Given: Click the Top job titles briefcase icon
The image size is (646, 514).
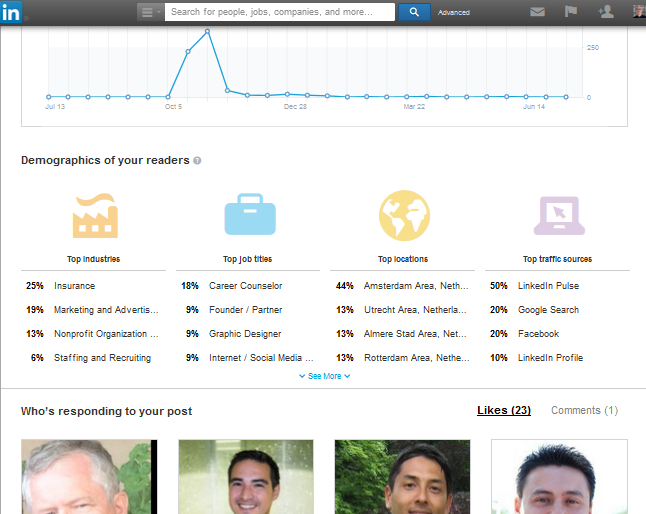Looking at the screenshot, I should coord(249,215).
